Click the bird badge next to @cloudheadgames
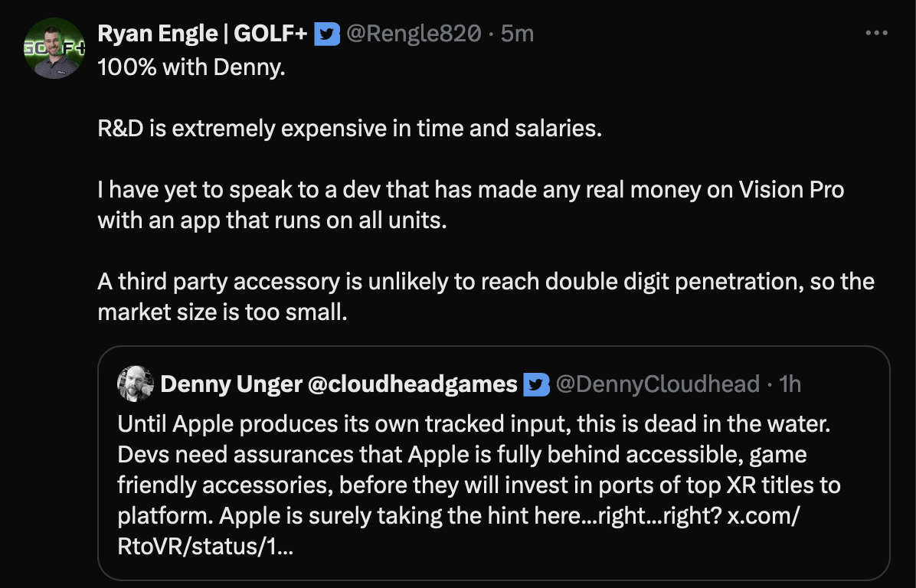 537,384
